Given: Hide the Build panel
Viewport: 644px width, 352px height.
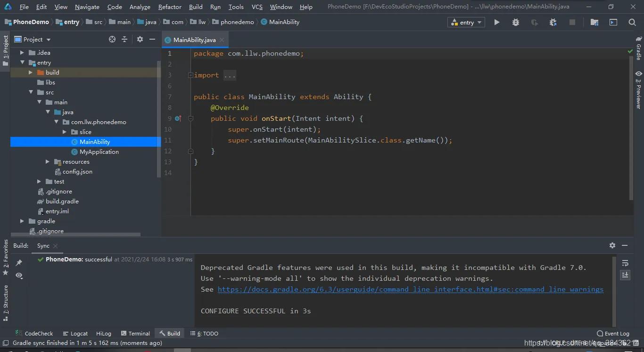Looking at the screenshot, I should pyautogui.click(x=625, y=245).
